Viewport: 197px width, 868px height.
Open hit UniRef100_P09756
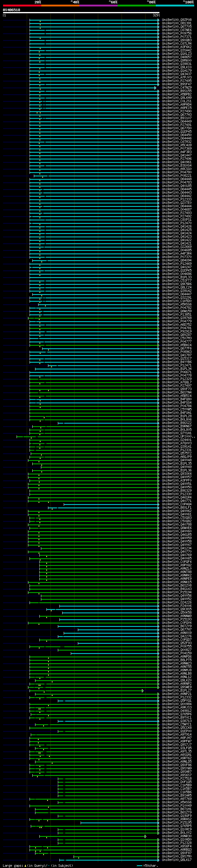pos(177,33)
